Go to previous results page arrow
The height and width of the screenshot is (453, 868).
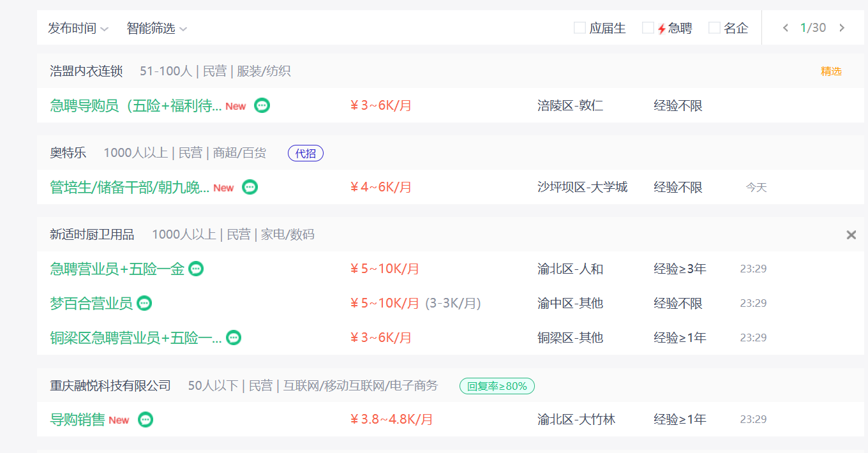[786, 28]
